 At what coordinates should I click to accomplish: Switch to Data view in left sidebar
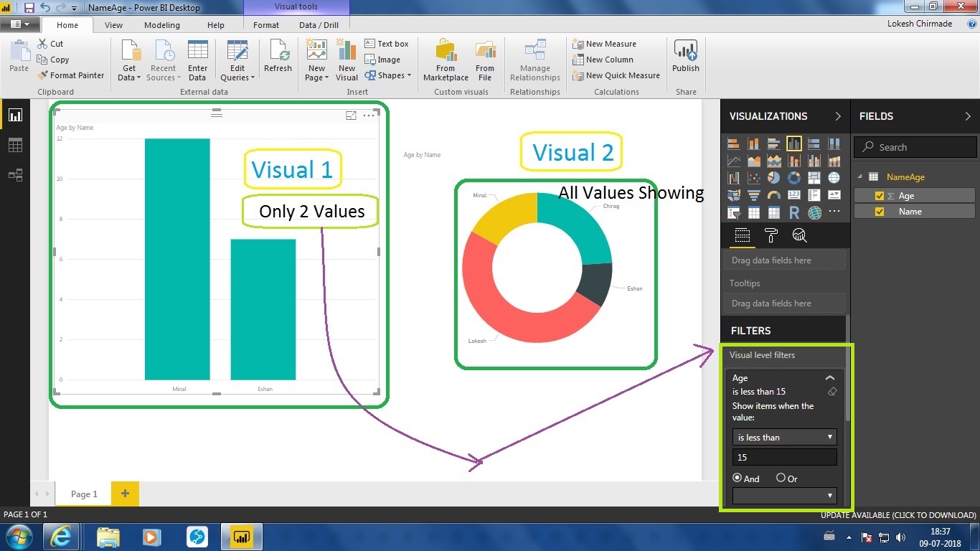click(x=15, y=146)
